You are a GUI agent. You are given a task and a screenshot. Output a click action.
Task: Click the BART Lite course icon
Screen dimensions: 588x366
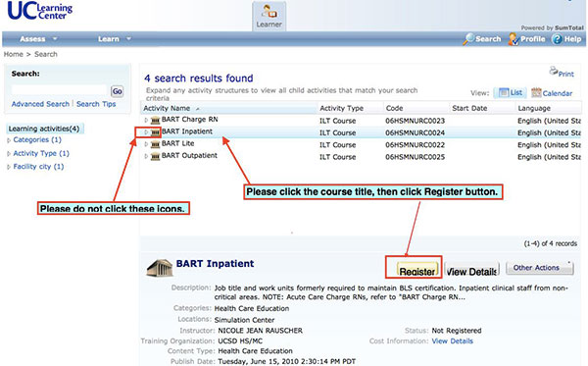[155, 144]
